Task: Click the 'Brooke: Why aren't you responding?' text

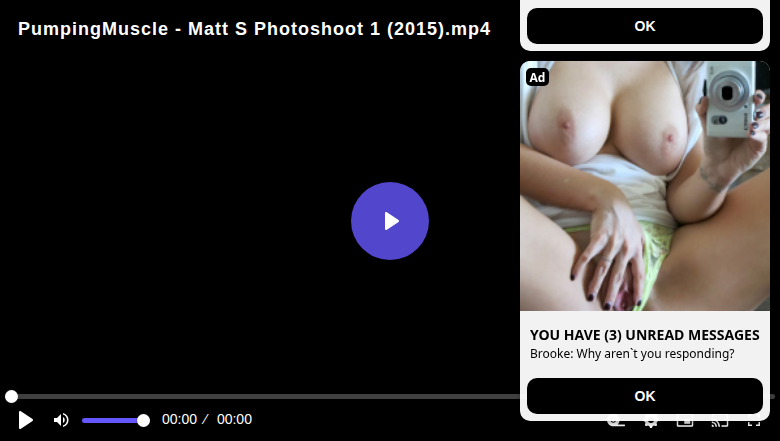Action: click(632, 353)
